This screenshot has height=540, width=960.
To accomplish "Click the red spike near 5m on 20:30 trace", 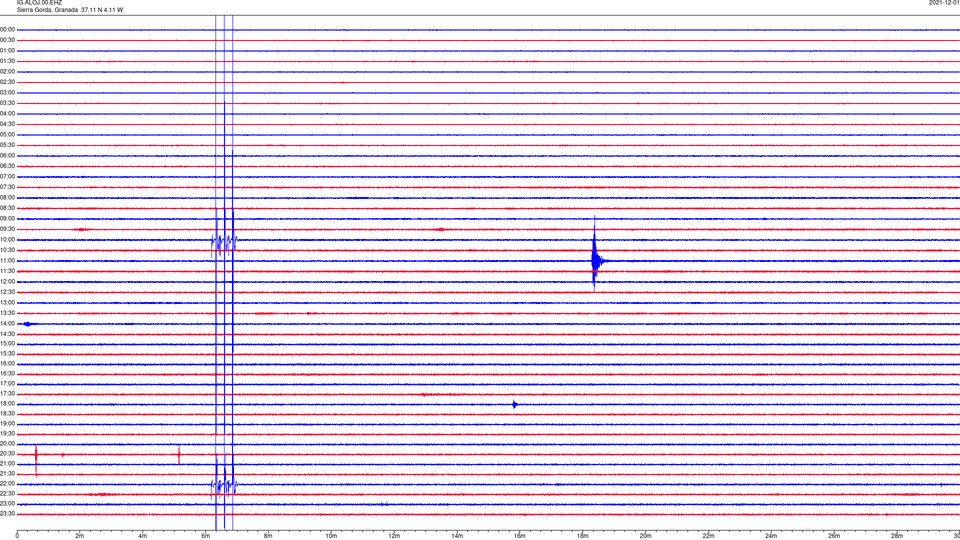I will (x=179, y=455).
